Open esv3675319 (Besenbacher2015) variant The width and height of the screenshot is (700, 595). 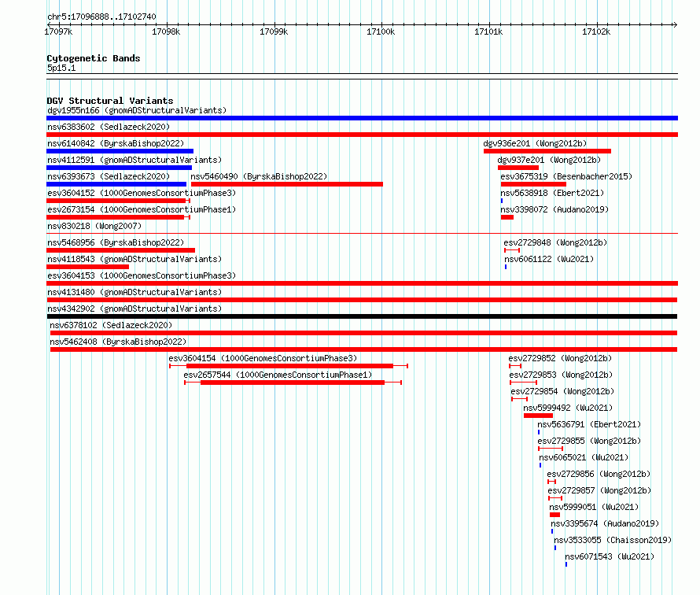pyautogui.click(x=566, y=176)
